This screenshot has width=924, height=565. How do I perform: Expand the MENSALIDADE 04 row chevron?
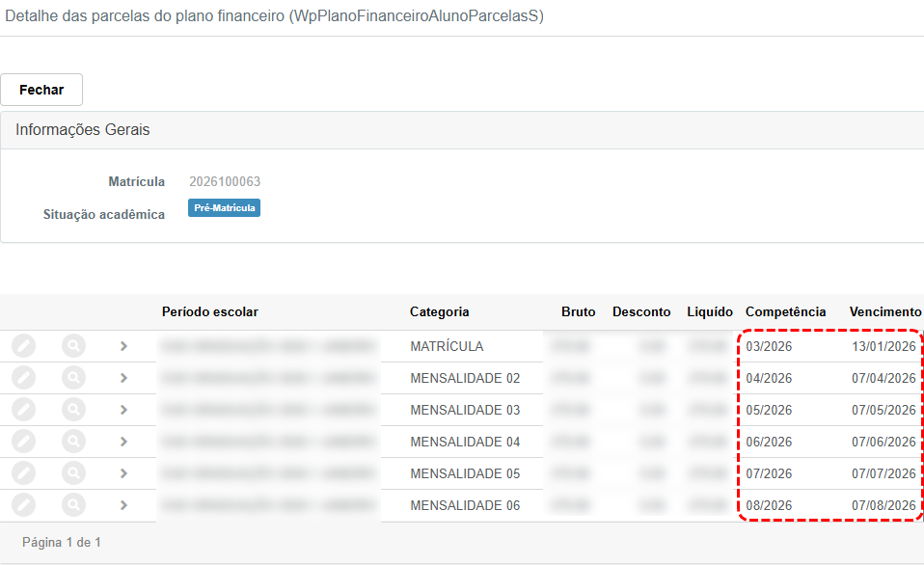click(123, 442)
